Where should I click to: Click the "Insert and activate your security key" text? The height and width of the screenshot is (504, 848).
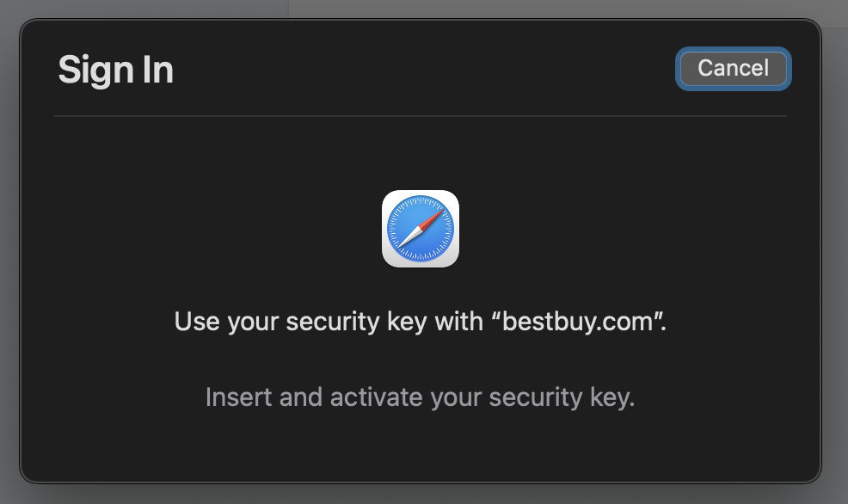[x=421, y=396]
